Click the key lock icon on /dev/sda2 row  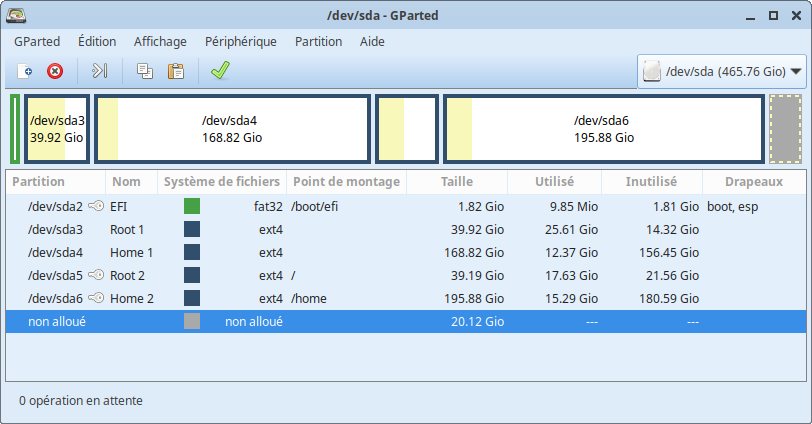pos(96,206)
